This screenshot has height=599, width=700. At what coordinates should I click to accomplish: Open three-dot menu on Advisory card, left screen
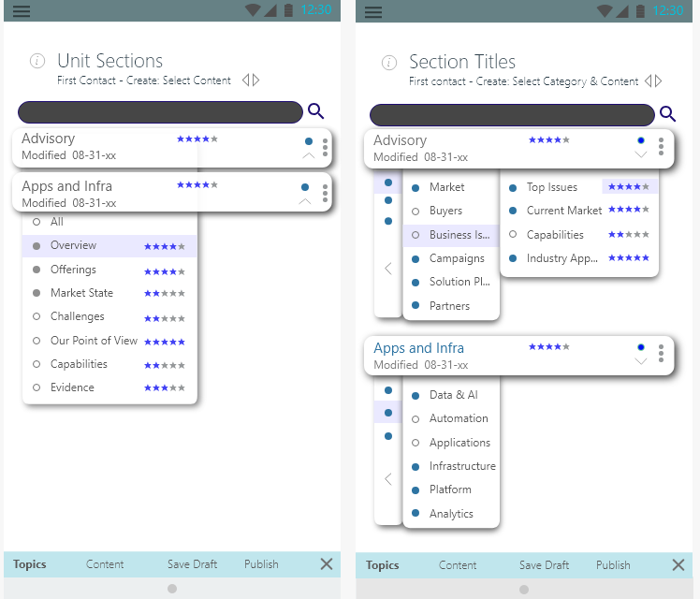[x=325, y=147]
